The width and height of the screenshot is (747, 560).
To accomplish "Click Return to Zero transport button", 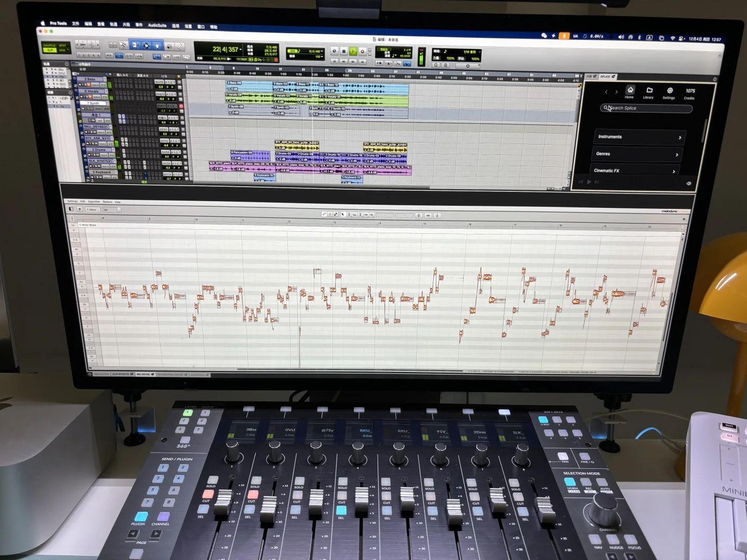I will 335,62.
